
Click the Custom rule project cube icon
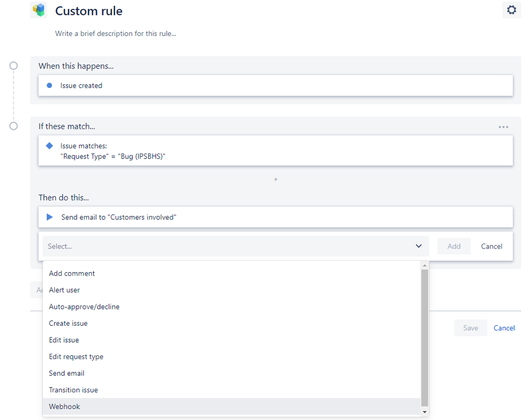click(x=39, y=10)
